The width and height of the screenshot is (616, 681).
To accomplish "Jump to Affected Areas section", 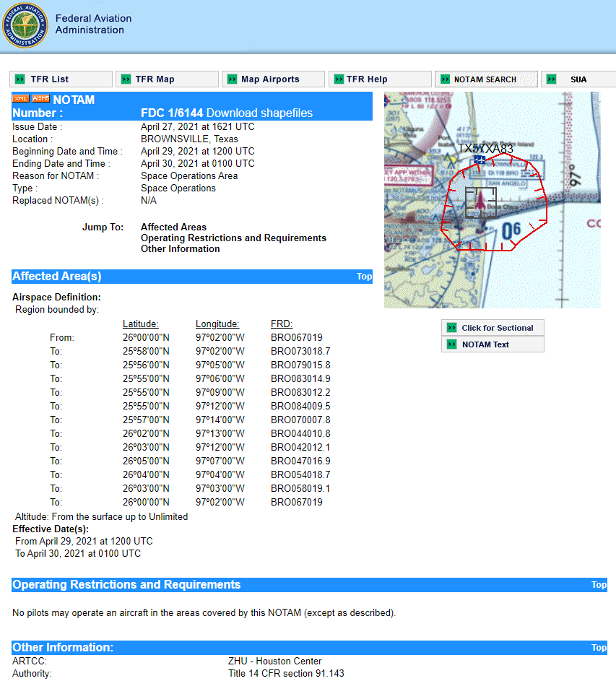I will click(173, 227).
